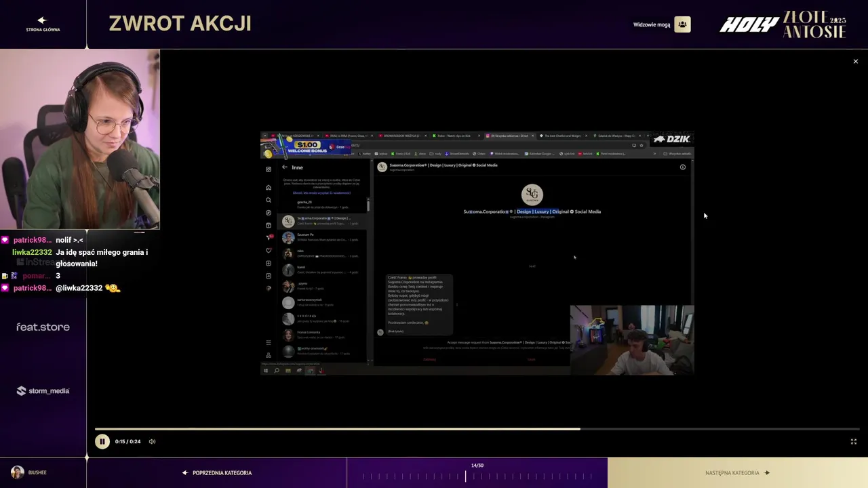Pause the clip playback

coord(102,441)
